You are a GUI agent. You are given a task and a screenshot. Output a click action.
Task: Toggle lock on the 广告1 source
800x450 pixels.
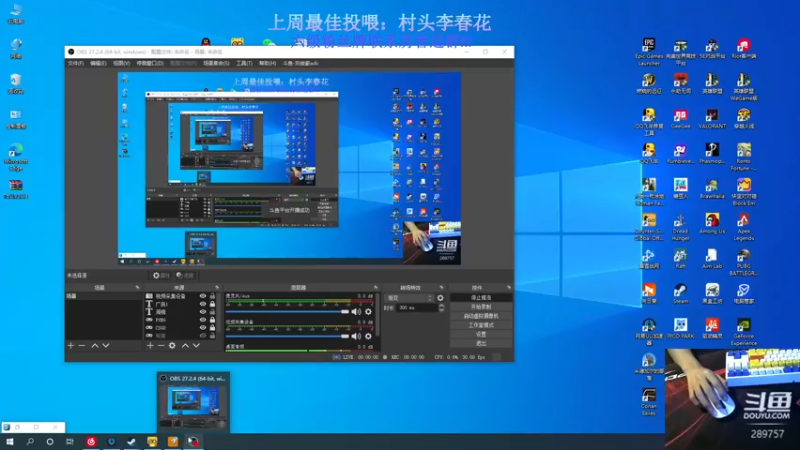212,304
